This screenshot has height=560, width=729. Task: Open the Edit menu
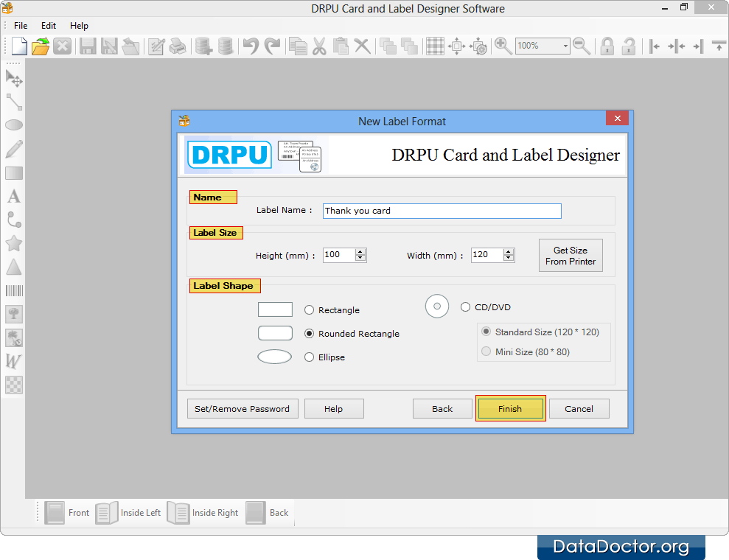pos(49,26)
